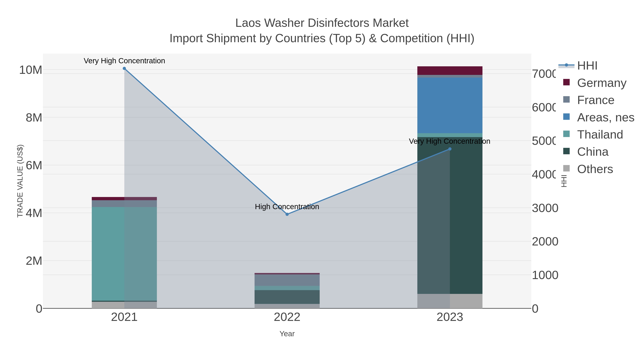Image resolution: width=644 pixels, height=362 pixels.
Task: Click the 3000 tick on HHI axis
Action: (545, 208)
